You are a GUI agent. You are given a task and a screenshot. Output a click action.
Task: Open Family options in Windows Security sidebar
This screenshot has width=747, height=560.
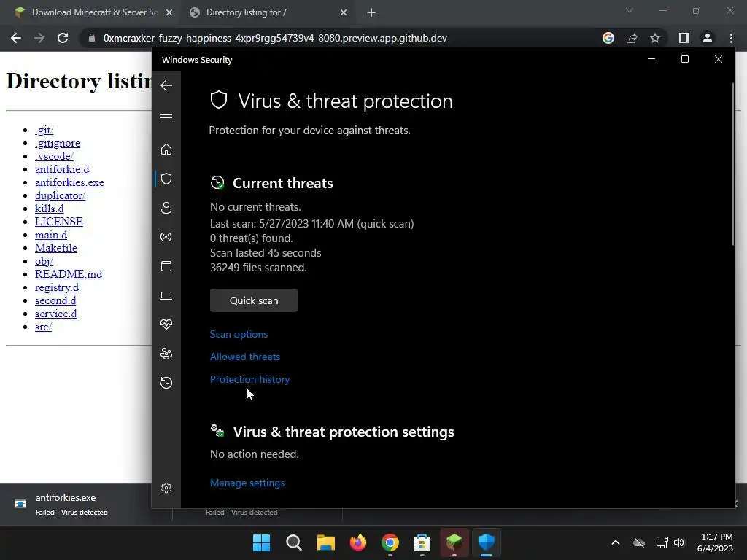pos(166,354)
